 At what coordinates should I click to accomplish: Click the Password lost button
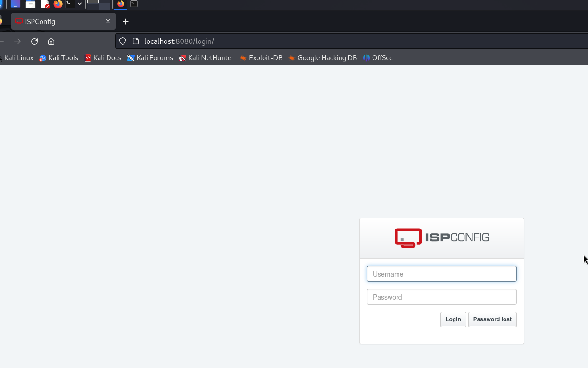pyautogui.click(x=492, y=319)
